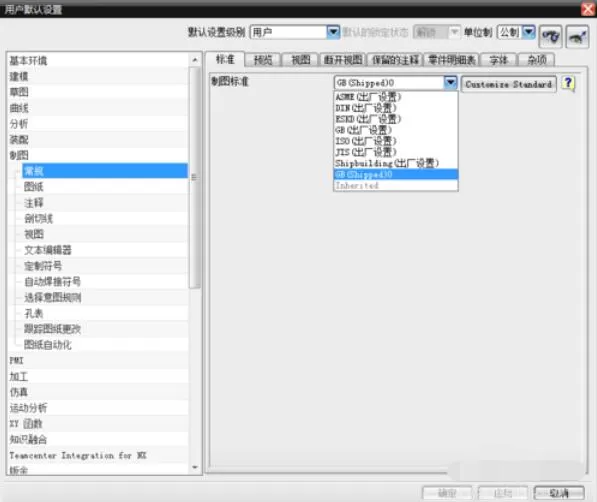This screenshot has height=502, width=597.
Task: Click the manage settings icon at top right
Action: tap(578, 37)
